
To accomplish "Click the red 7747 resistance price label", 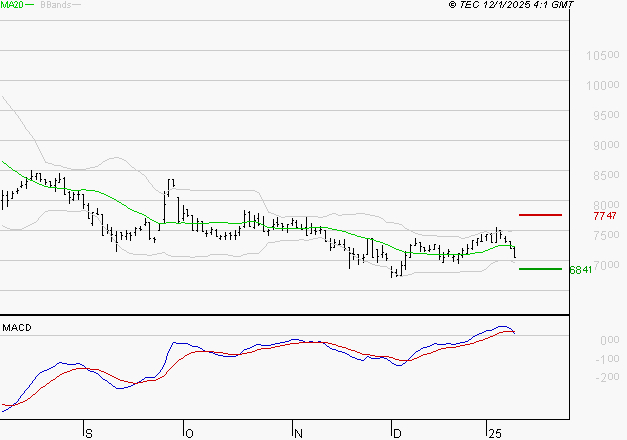I will 603,216.
